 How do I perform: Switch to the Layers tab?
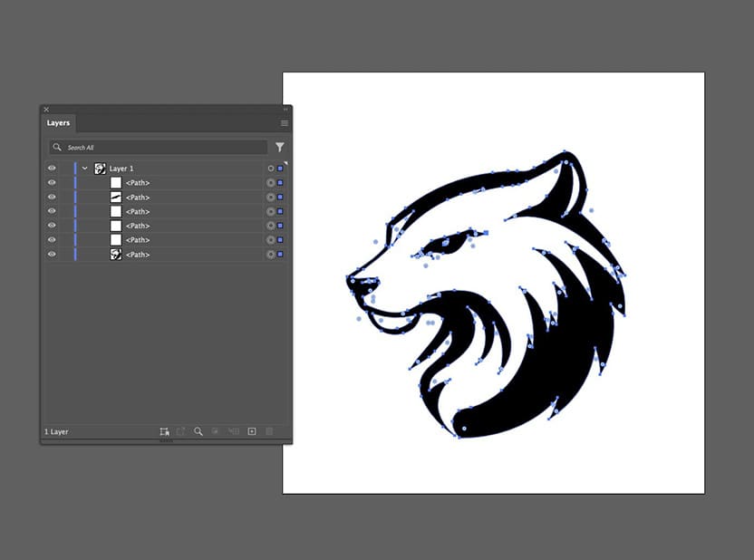click(58, 122)
